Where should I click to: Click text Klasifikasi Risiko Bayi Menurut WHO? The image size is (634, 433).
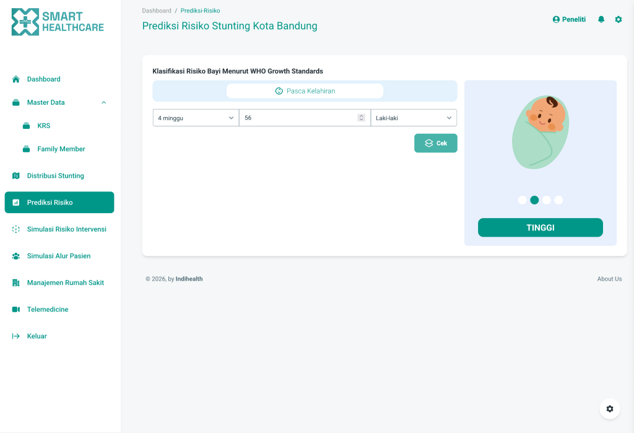pos(209,71)
